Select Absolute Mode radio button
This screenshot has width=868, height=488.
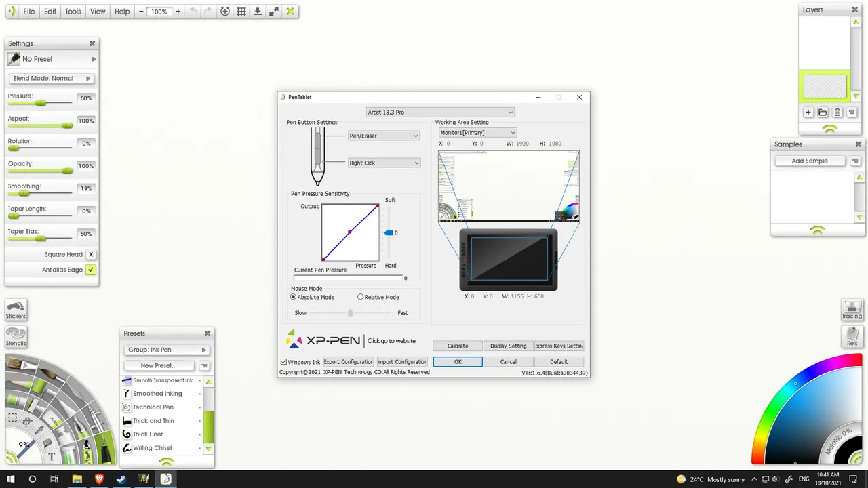(x=294, y=297)
